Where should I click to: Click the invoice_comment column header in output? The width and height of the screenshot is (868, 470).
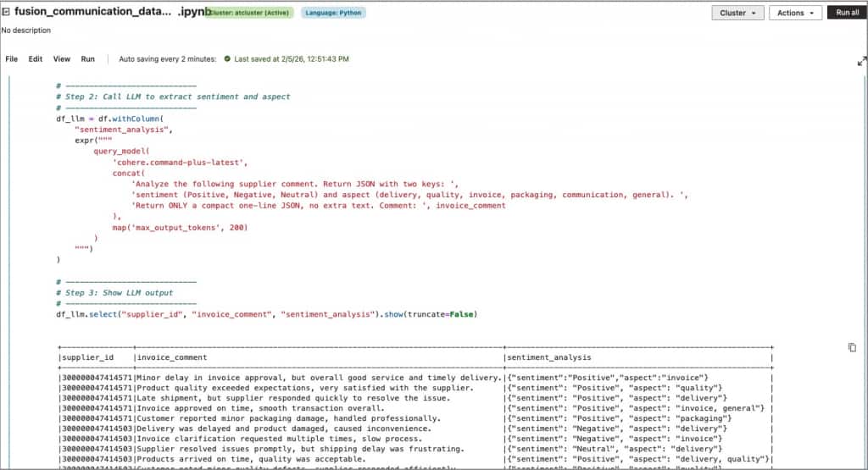(x=171, y=357)
